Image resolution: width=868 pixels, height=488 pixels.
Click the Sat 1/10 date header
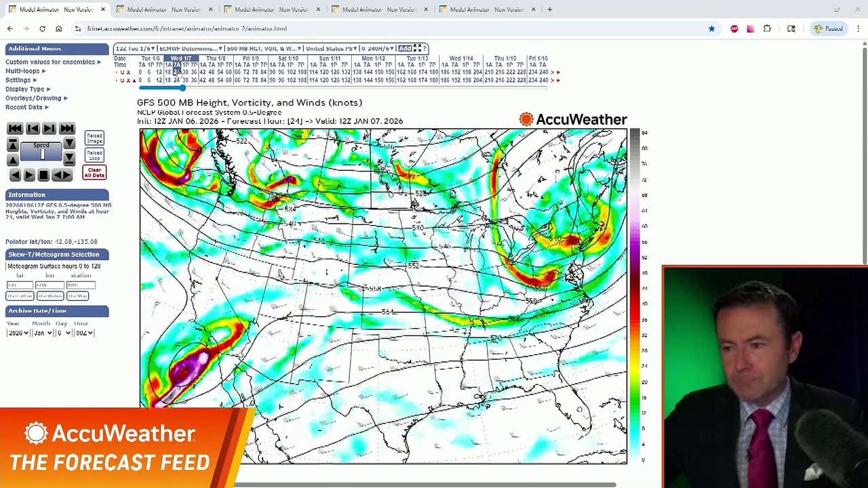(x=289, y=59)
